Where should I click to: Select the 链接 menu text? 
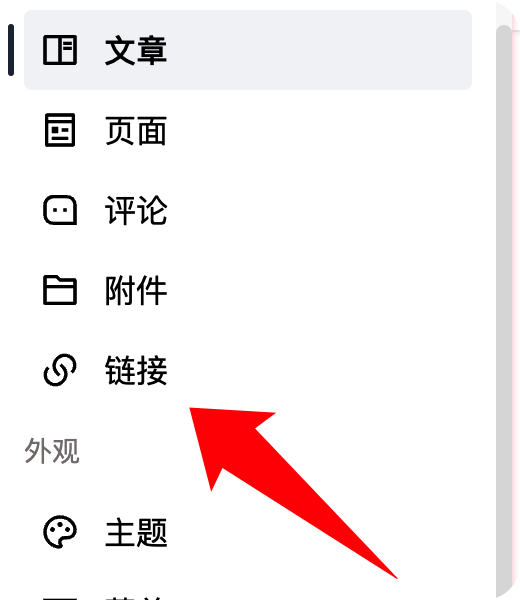click(136, 370)
